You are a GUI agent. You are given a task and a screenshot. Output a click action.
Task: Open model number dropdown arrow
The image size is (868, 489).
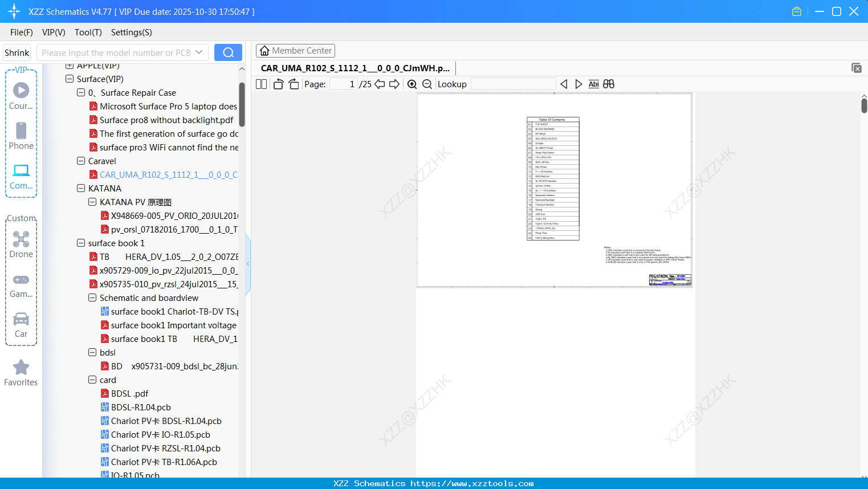[x=199, y=52]
